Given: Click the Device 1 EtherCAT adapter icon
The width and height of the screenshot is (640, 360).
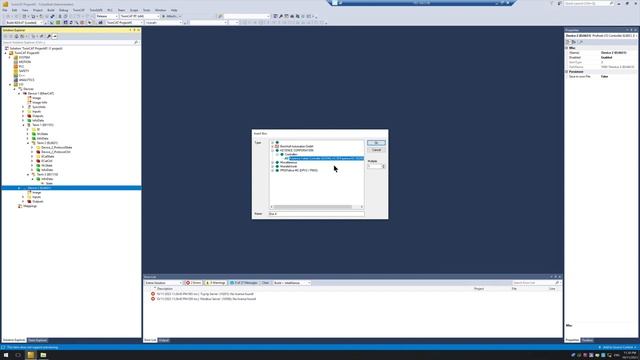Looking at the screenshot, I should point(25,93).
